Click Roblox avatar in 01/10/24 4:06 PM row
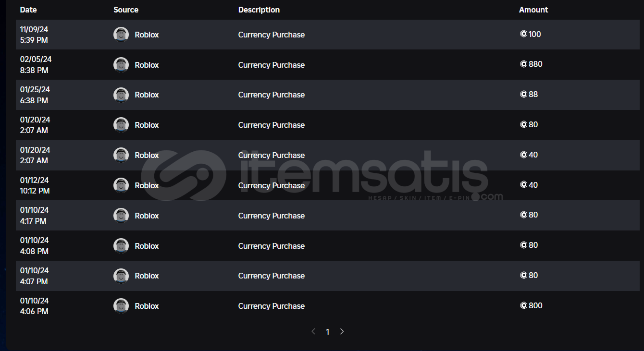 tap(121, 306)
